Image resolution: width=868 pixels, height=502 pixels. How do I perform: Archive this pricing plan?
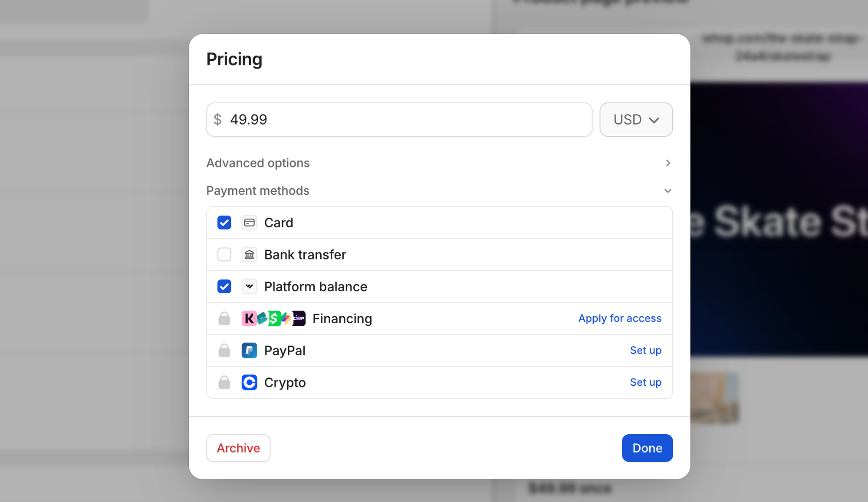[x=238, y=448]
